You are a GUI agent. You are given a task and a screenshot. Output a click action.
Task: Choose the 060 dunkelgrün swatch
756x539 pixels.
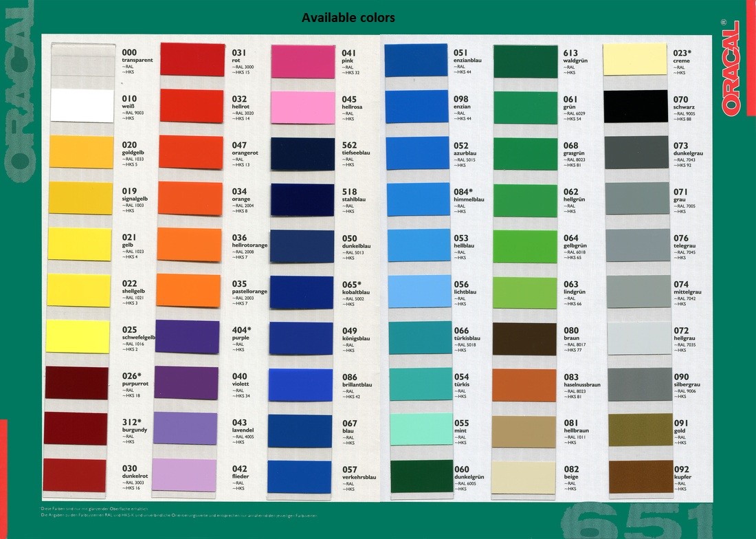coord(422,476)
